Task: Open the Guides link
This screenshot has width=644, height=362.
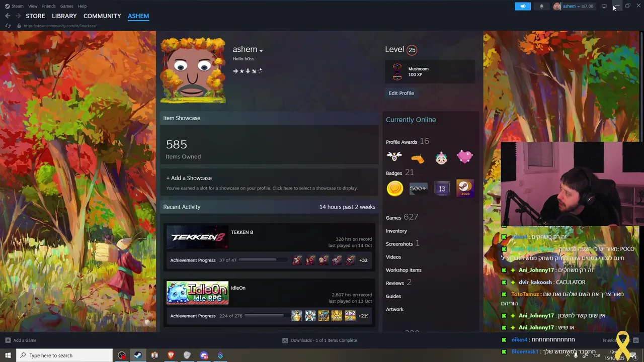Action: coord(393,296)
